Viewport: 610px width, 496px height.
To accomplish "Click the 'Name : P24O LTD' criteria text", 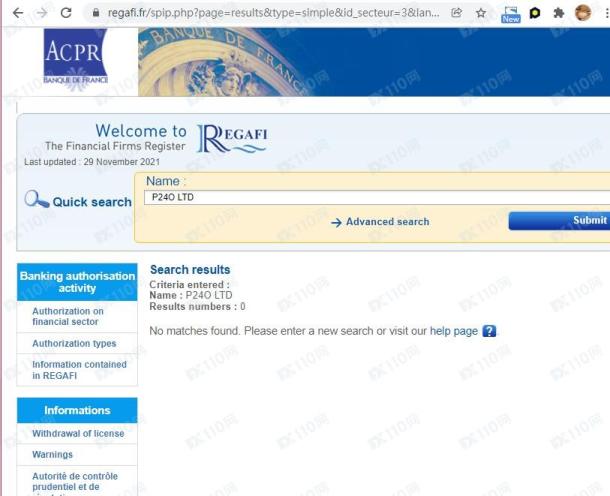I will pos(191,295).
